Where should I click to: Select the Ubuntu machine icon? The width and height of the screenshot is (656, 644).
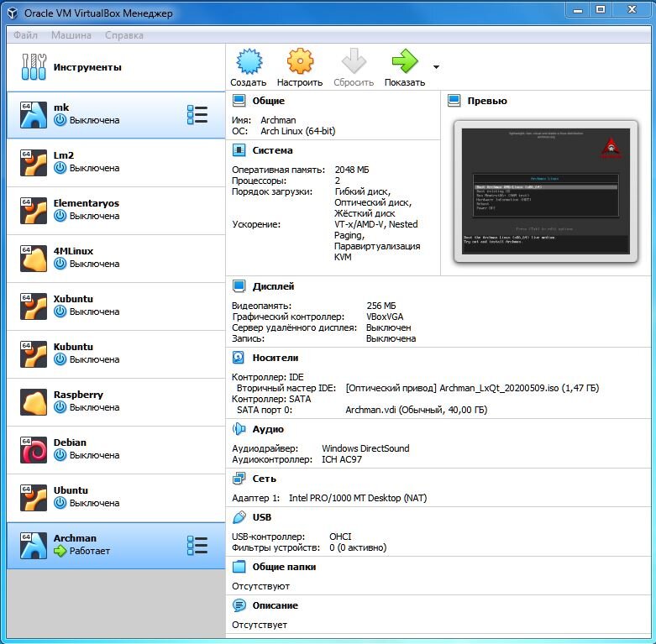pyautogui.click(x=34, y=498)
